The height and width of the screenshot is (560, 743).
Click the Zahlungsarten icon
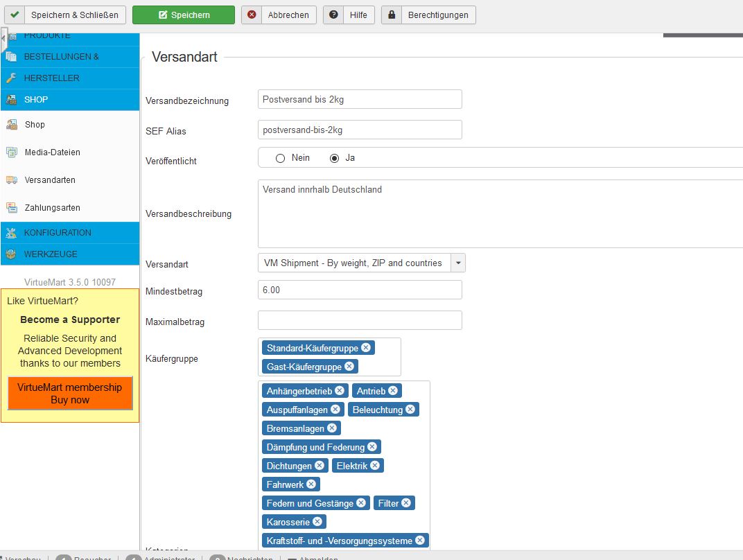tap(12, 208)
